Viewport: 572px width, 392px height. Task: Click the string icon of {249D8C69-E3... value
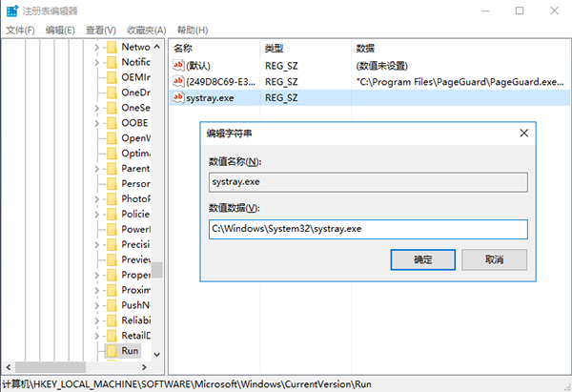tap(178, 81)
